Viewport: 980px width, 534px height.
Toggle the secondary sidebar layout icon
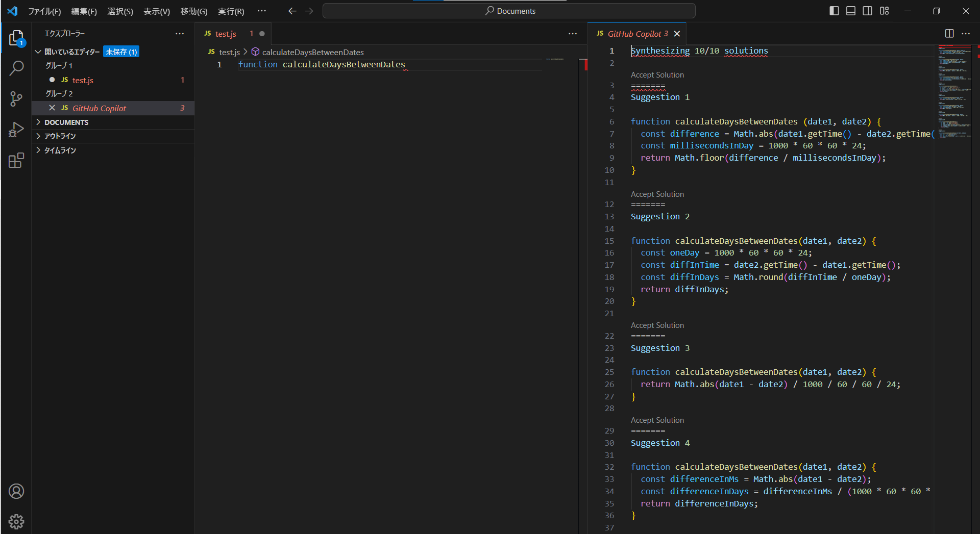coord(867,11)
